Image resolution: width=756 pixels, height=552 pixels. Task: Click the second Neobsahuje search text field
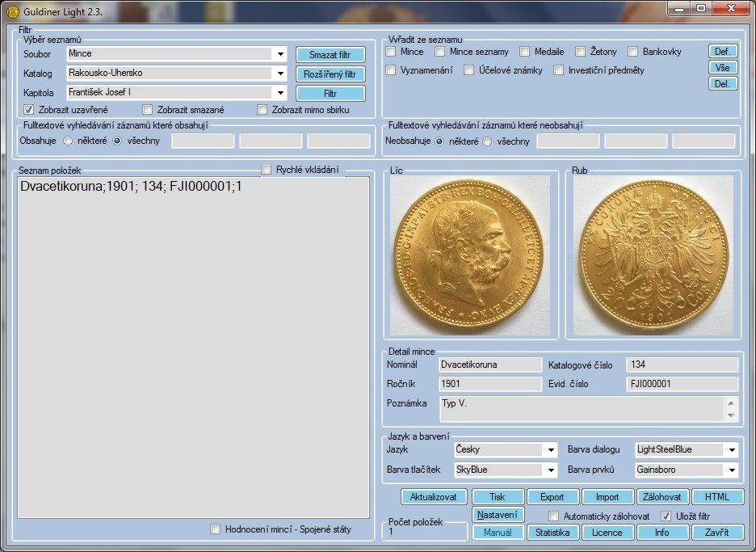coord(636,141)
